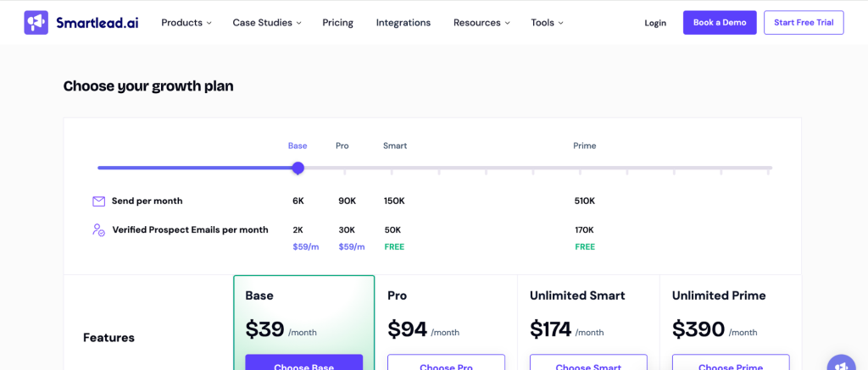This screenshot has width=868, height=370.
Task: Click the Verified Prospect Emails per month label
Action: click(191, 230)
